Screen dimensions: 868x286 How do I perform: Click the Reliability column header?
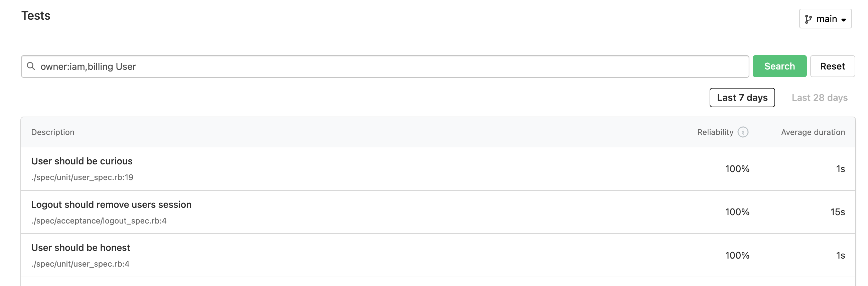point(715,132)
